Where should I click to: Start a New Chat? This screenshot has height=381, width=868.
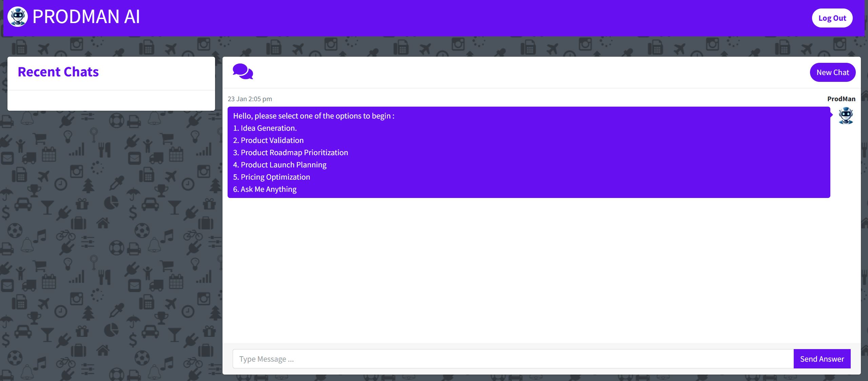pyautogui.click(x=832, y=72)
